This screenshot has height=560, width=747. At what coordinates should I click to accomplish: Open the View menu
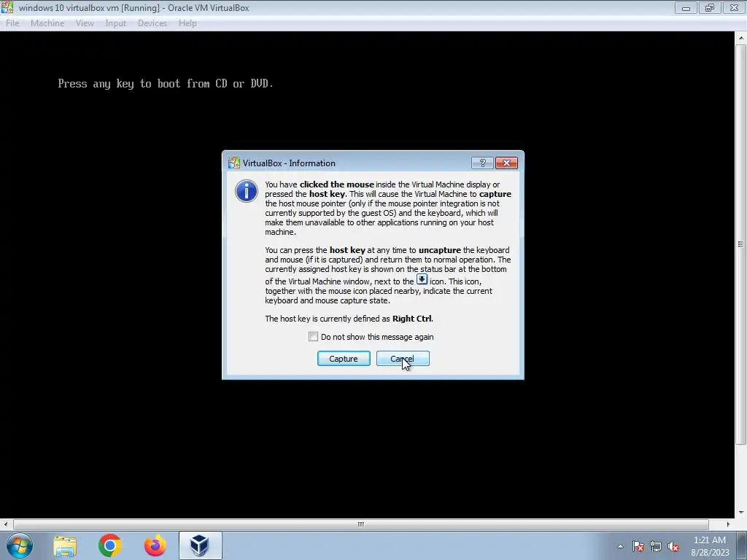(x=85, y=23)
